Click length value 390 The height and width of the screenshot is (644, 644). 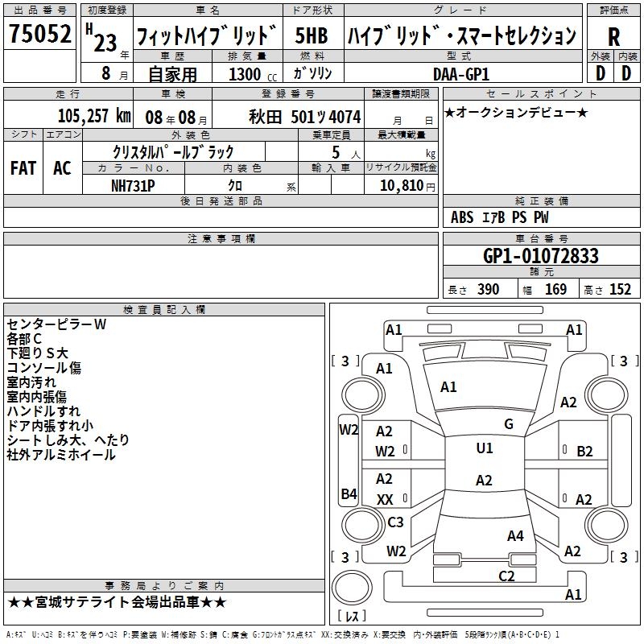point(489,290)
